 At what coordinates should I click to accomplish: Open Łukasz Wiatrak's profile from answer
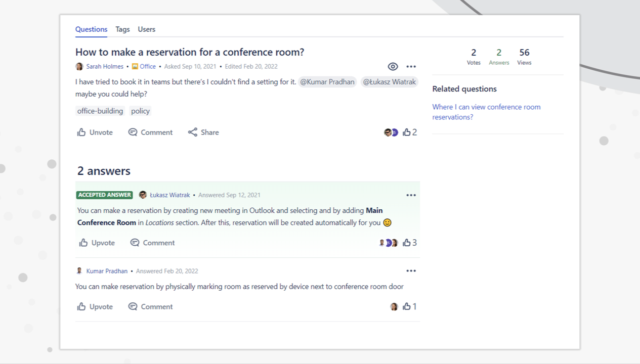pos(170,195)
